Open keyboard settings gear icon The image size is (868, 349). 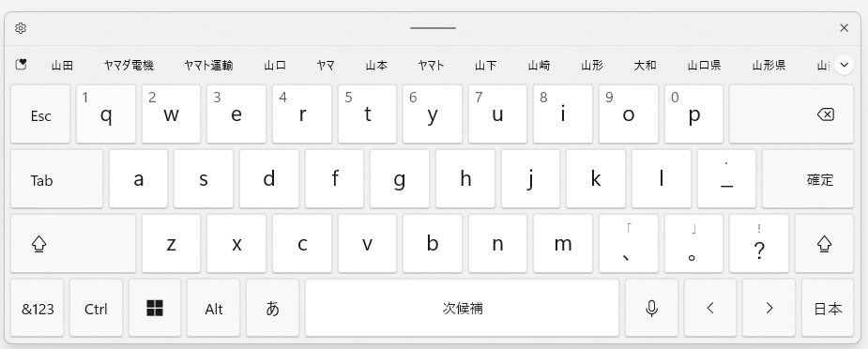(21, 28)
